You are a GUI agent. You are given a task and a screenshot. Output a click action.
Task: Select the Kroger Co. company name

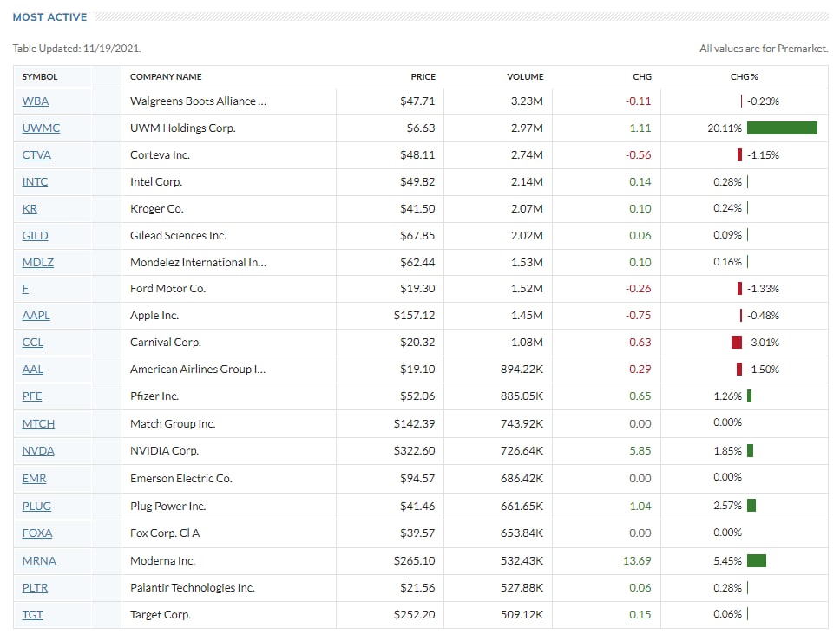pos(157,208)
